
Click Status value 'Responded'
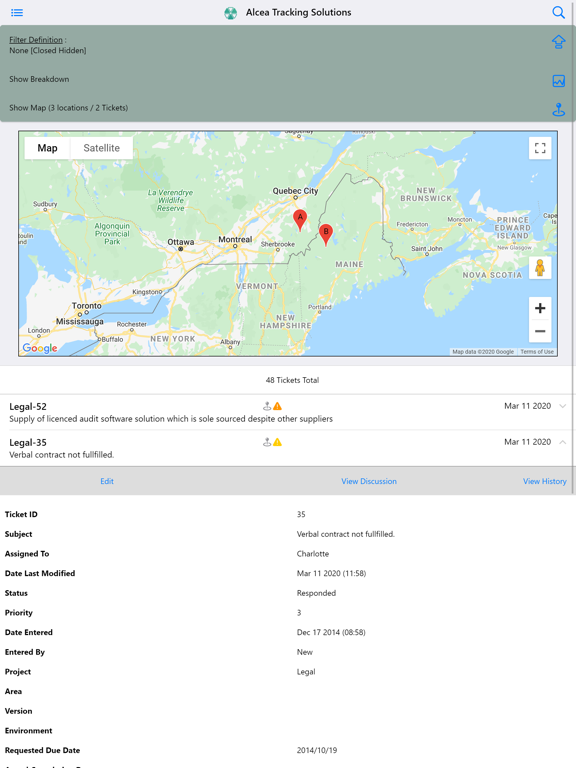[x=316, y=593]
